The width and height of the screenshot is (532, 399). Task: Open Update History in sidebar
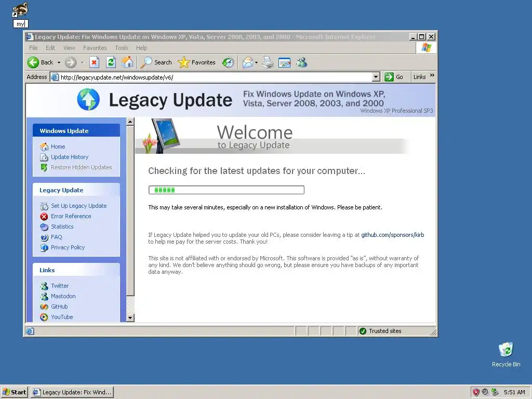coord(70,157)
